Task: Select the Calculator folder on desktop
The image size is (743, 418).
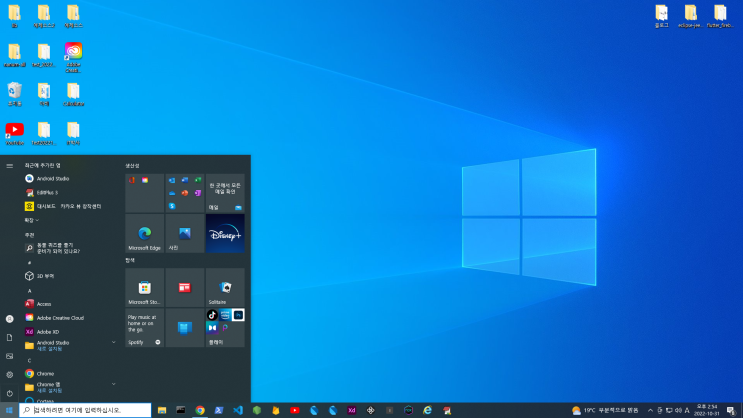Action: 73,94
